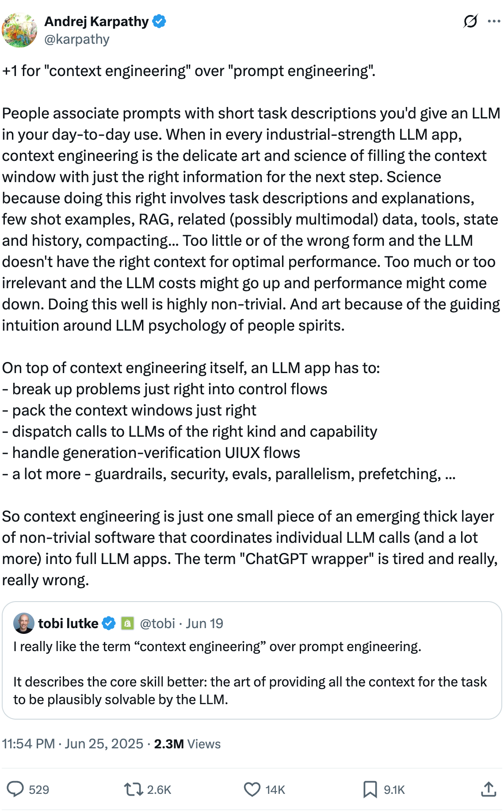Click the Andrej Karpathy display name

(x=96, y=21)
